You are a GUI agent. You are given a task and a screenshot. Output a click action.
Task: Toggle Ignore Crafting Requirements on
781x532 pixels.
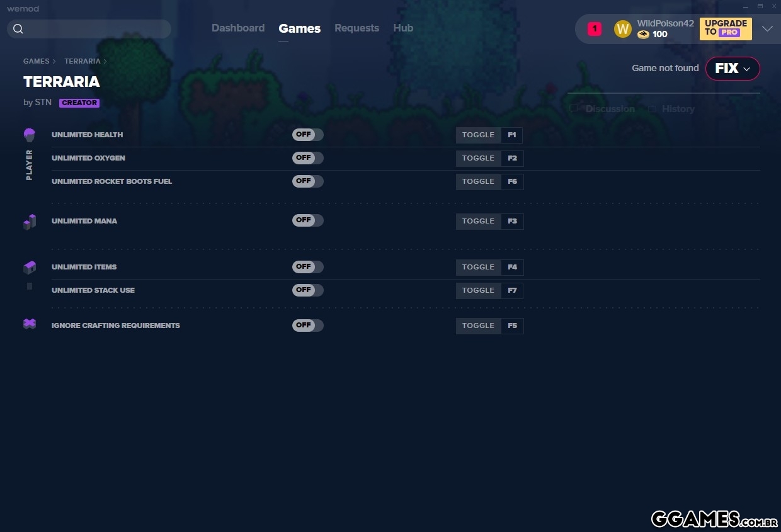307,325
